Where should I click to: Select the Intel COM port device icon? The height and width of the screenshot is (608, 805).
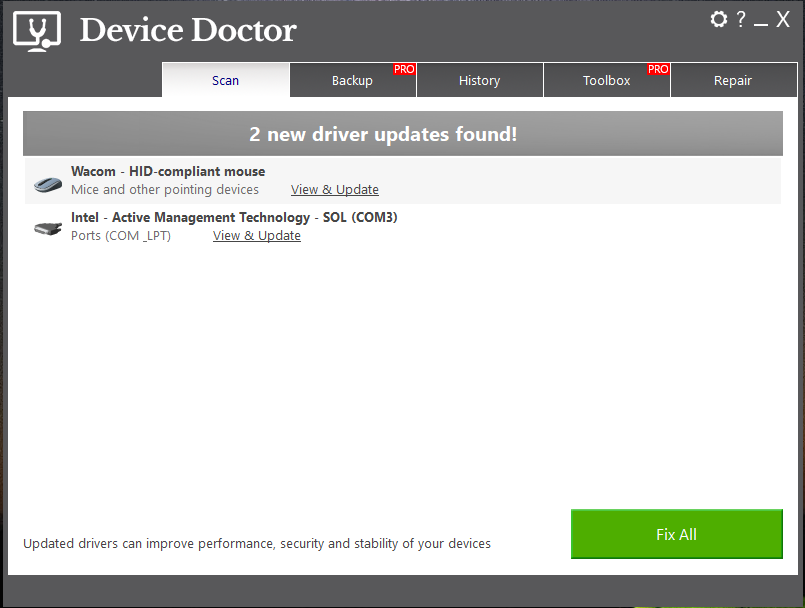[48, 229]
